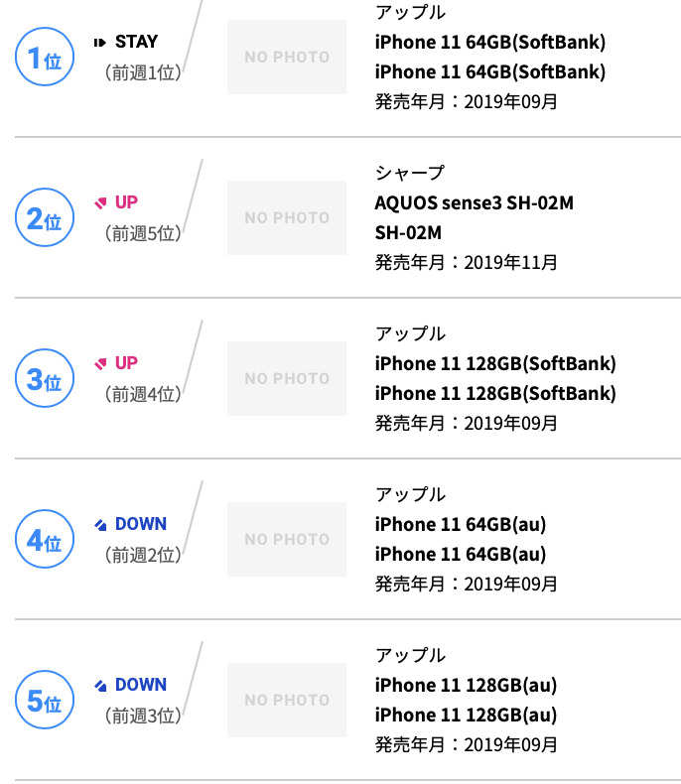Click the 5位 rank badge
681x784 pixels.
click(x=45, y=700)
